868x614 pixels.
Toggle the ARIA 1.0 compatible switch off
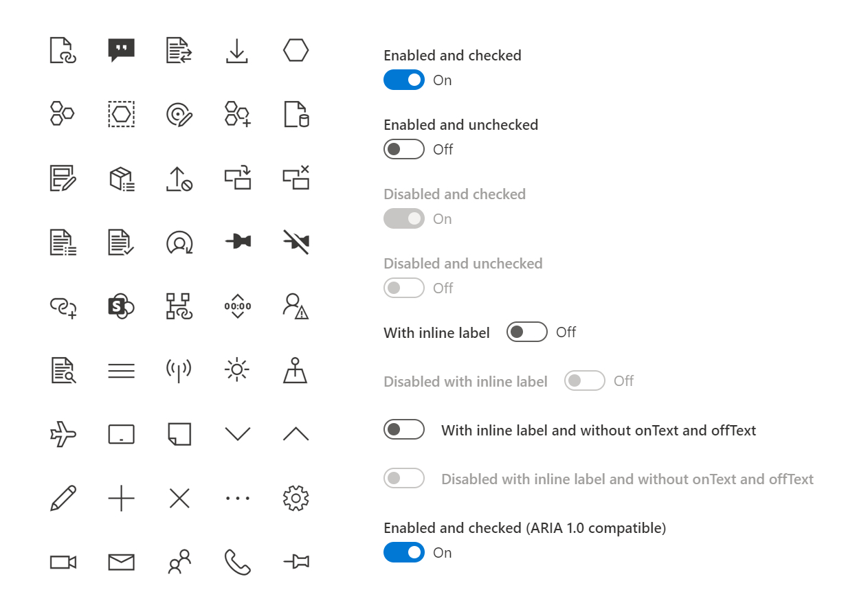pyautogui.click(x=404, y=552)
